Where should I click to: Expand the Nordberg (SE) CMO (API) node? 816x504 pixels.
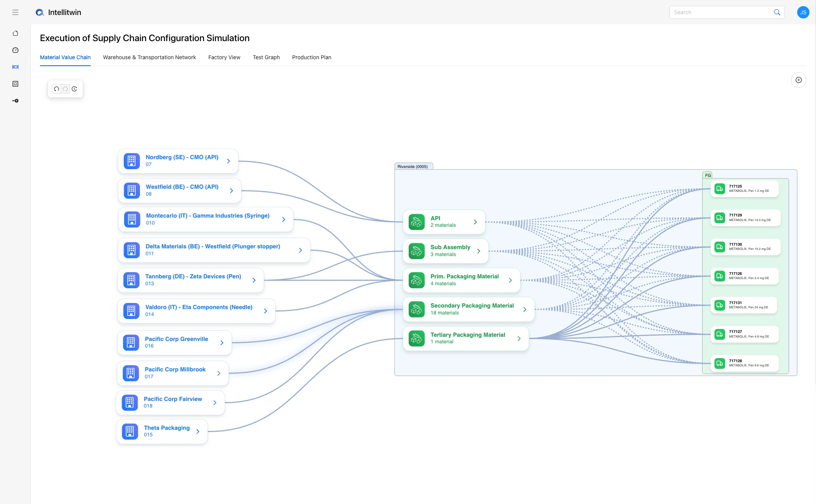pyautogui.click(x=228, y=161)
